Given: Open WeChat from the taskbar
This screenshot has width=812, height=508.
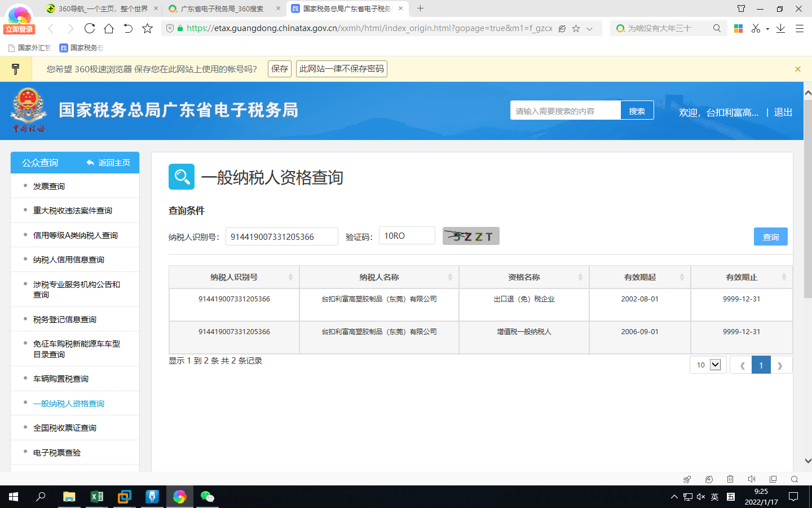Looking at the screenshot, I should point(207,497).
